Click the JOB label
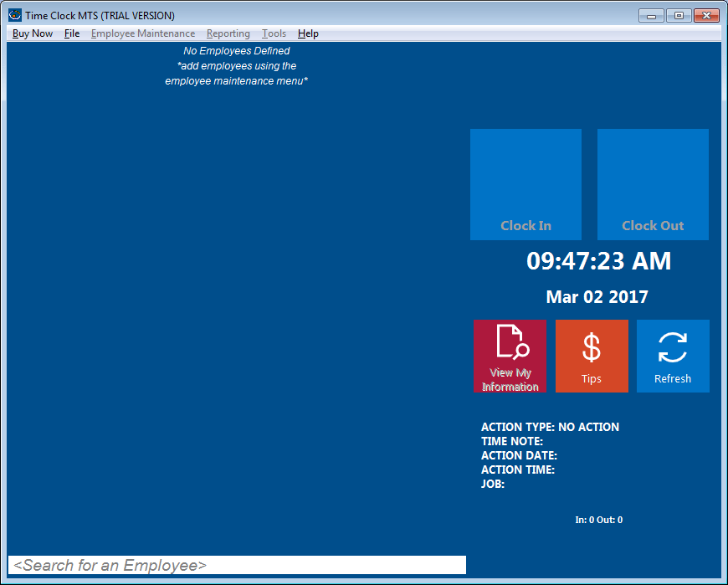Image resolution: width=728 pixels, height=585 pixels. [x=493, y=484]
